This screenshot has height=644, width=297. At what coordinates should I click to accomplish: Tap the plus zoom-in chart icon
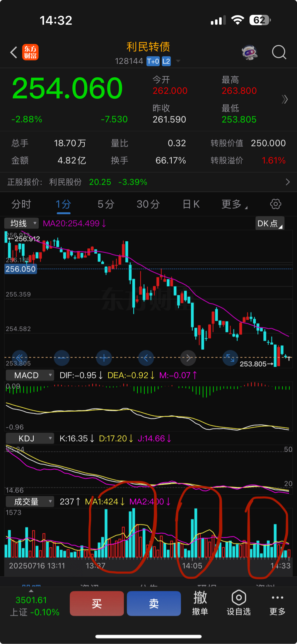(104, 358)
